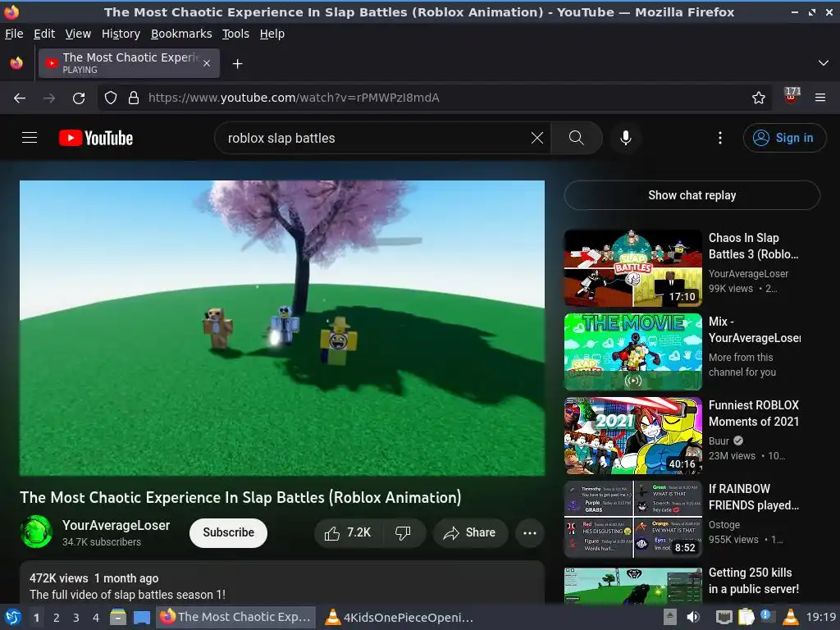Reload the page with refresh icon
The width and height of the screenshot is (840, 630).
(x=79, y=98)
